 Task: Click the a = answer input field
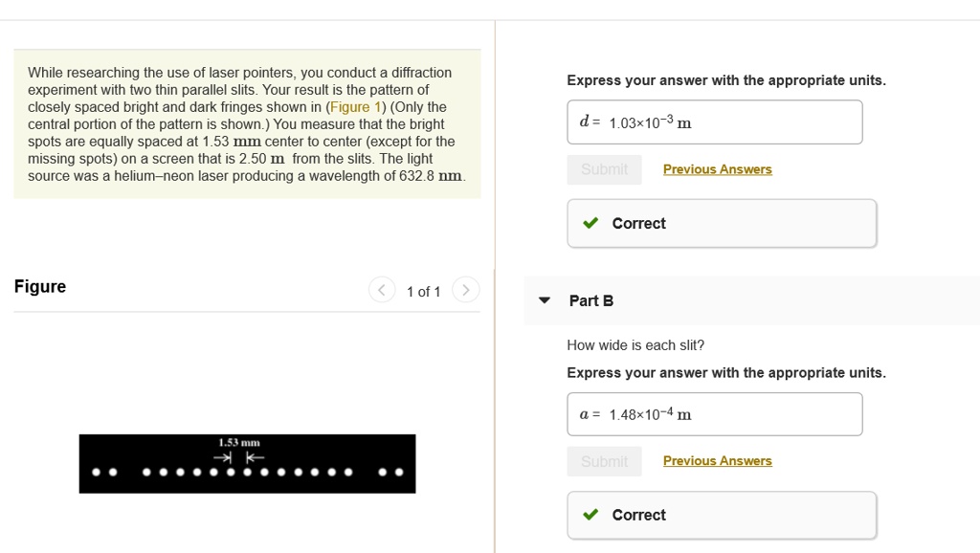[x=714, y=414]
